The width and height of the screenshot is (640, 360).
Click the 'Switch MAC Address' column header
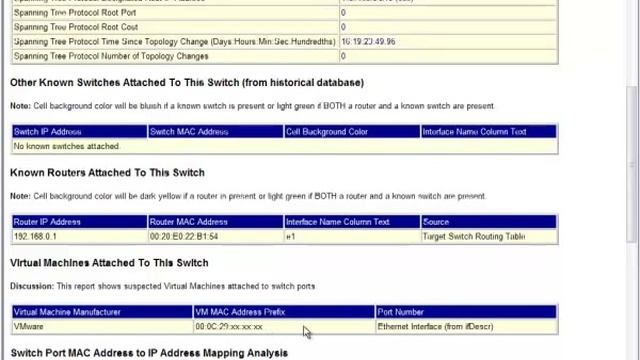(216, 132)
